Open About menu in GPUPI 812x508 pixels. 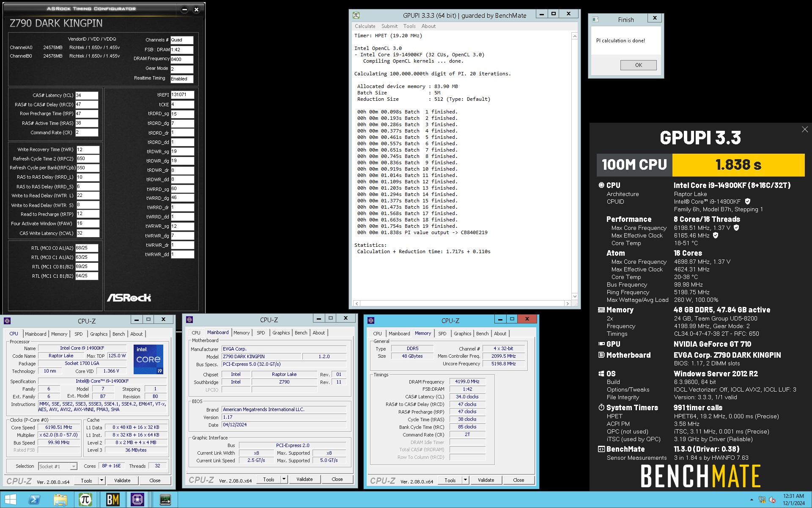[x=428, y=26]
